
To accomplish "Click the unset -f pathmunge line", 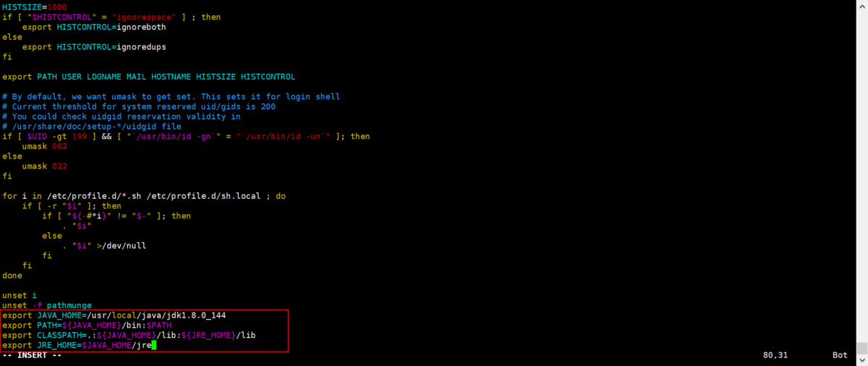I will [x=47, y=306].
